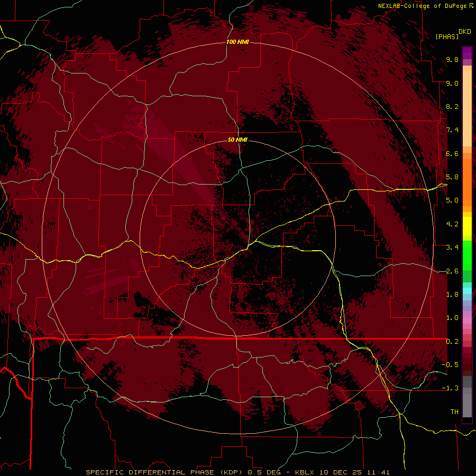Click the TH label on the scale
The height and width of the screenshot is (476, 476).
click(454, 412)
